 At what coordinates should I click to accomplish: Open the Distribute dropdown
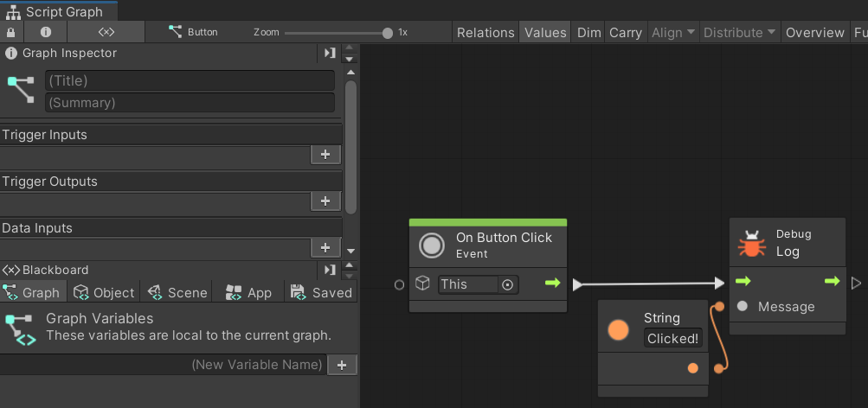tap(739, 32)
